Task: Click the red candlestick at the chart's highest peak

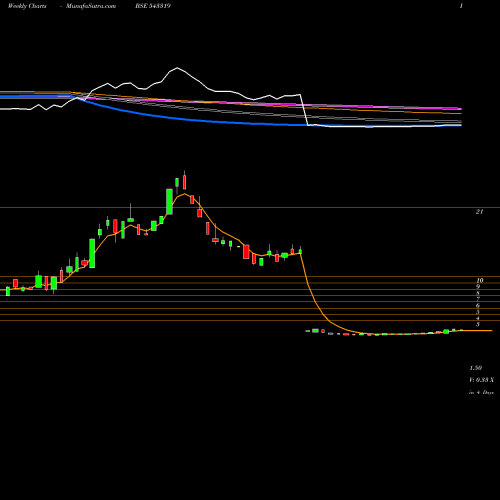Action: tap(184, 182)
